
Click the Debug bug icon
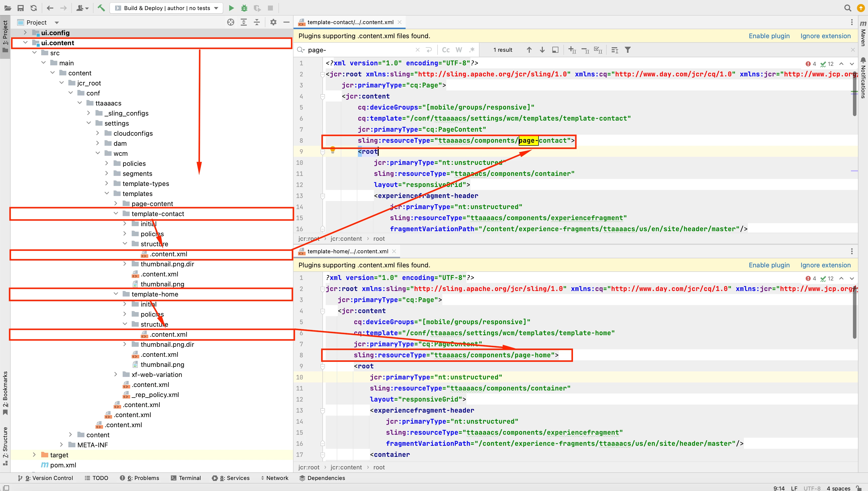coord(244,8)
